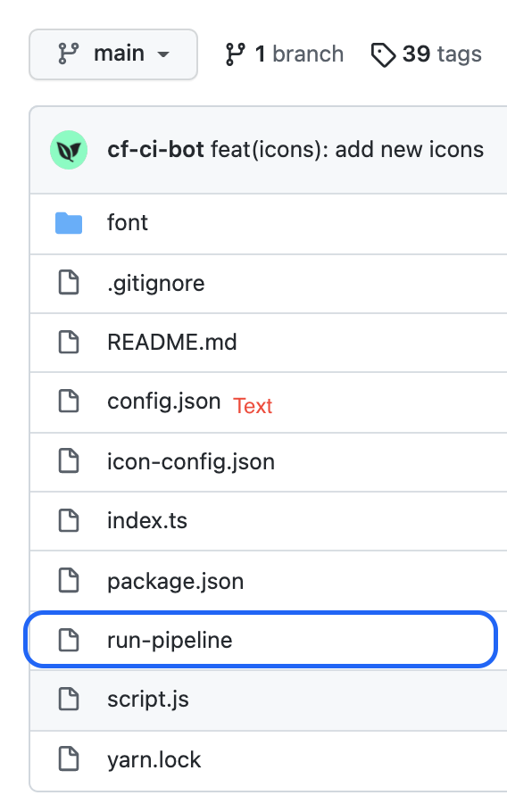Open the main branch selector dropdown
The width and height of the screenshot is (507, 812).
[112, 54]
